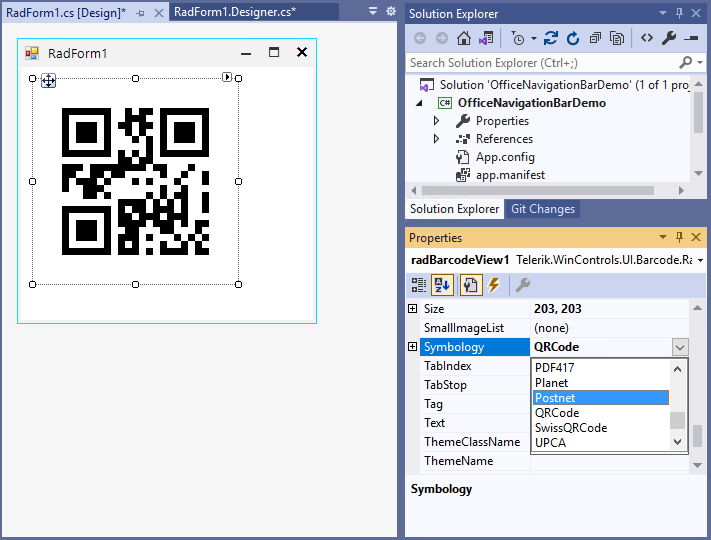The height and width of the screenshot is (540, 711).
Task: Pin the RadForm1.cs [Design] tab
Action: 141,14
